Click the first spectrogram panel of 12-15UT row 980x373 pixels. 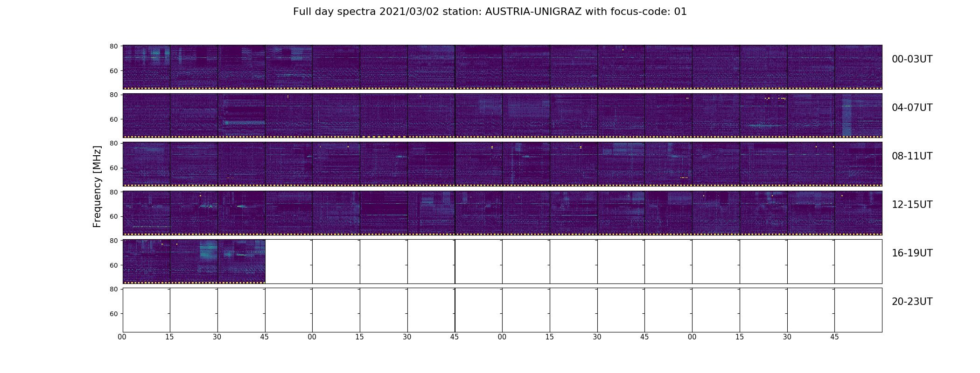[x=147, y=213]
